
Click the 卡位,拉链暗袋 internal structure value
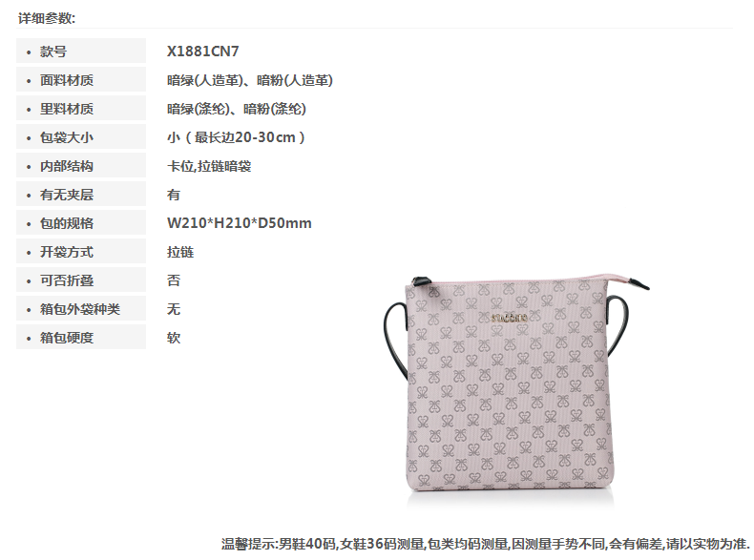click(x=209, y=166)
